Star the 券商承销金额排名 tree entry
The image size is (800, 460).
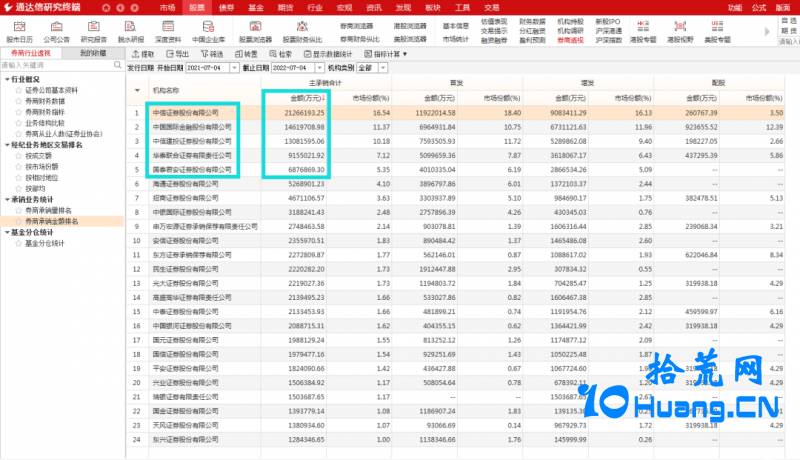19,221
